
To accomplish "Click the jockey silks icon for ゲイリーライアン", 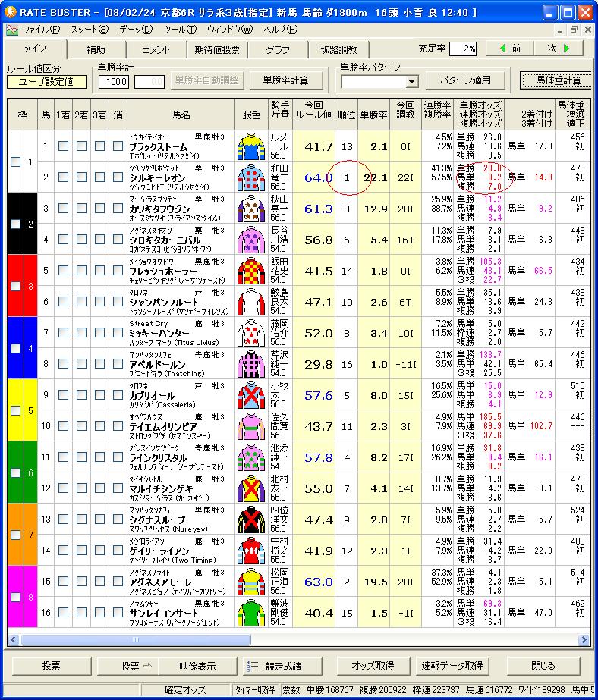I will [251, 551].
